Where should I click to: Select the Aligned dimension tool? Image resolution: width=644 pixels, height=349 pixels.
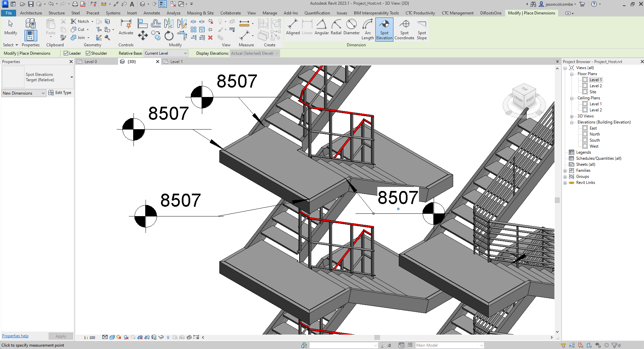(293, 27)
